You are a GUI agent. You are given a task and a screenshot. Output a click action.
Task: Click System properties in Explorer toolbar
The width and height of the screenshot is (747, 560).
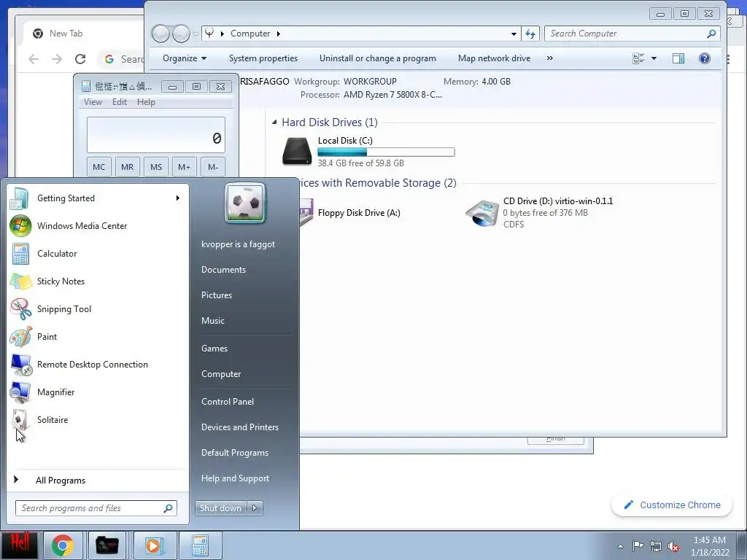(x=263, y=58)
